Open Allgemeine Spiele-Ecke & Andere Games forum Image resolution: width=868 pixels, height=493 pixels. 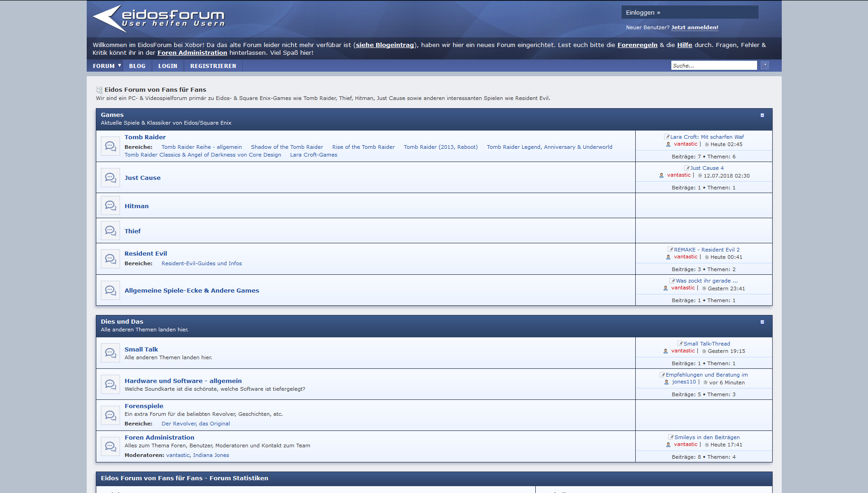pos(192,290)
